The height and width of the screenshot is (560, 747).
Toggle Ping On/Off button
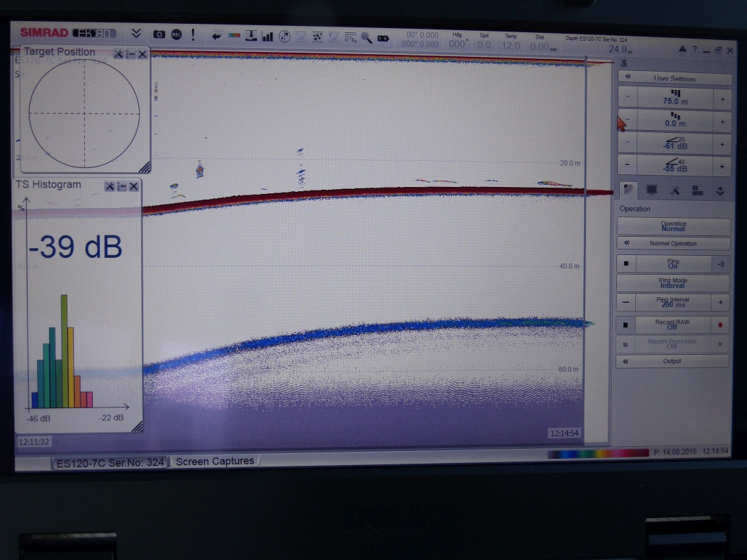[673, 264]
